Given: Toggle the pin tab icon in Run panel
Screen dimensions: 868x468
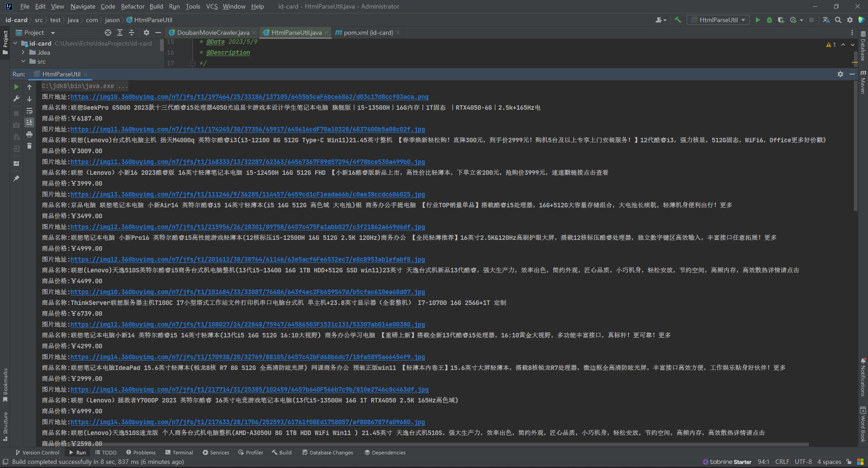Looking at the screenshot, I should pyautogui.click(x=16, y=178).
